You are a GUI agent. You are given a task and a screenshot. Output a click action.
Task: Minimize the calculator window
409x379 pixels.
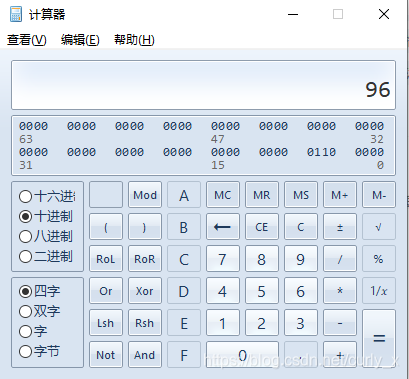point(293,14)
